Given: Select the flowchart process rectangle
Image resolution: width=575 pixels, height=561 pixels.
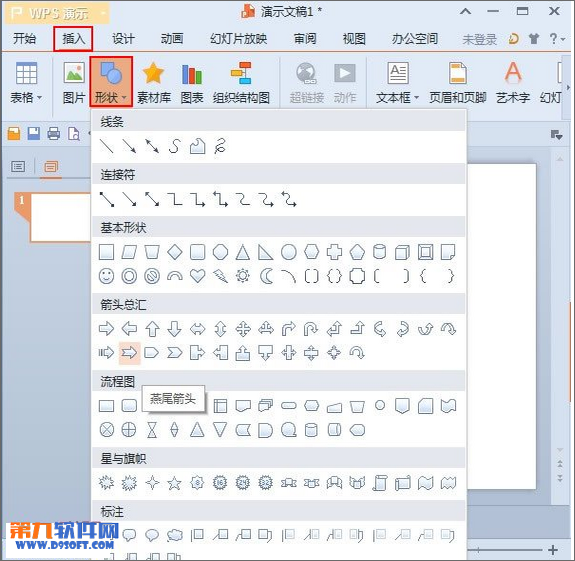Looking at the screenshot, I should tap(106, 406).
